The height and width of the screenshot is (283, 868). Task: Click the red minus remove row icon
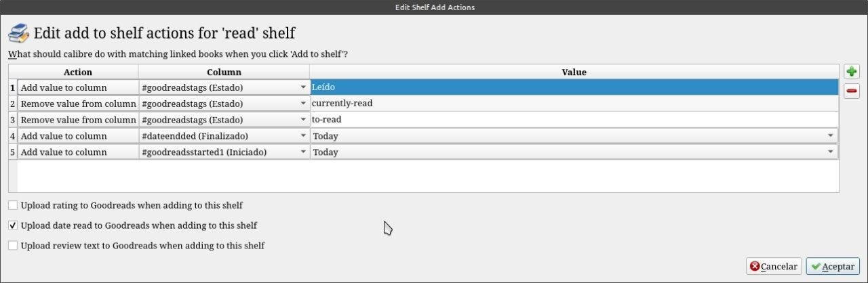(851, 91)
